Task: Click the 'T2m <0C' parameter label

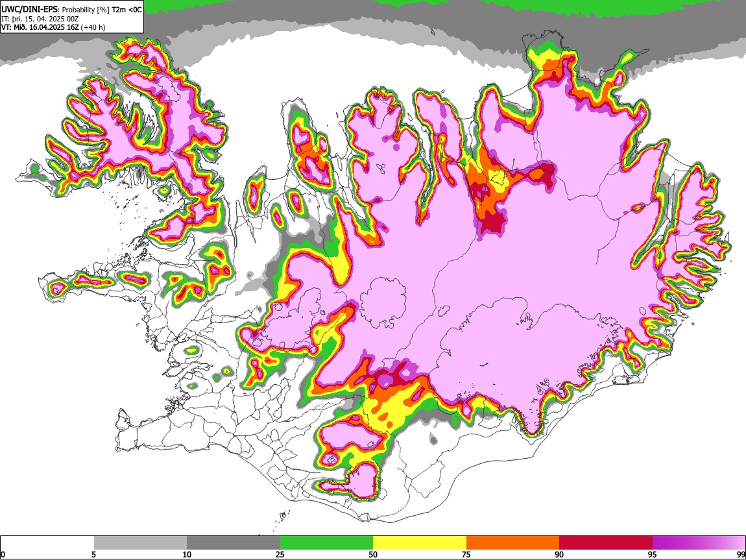Action: click(126, 10)
